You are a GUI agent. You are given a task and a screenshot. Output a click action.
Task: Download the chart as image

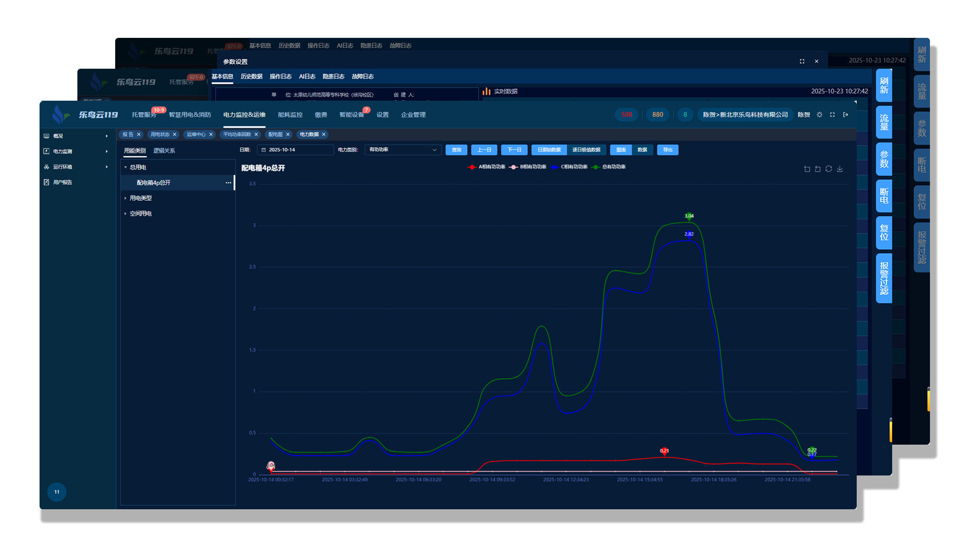[x=839, y=169]
